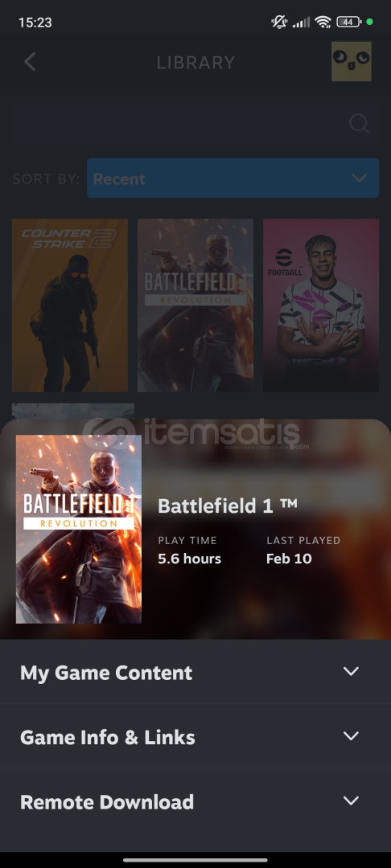Open the user profile avatar
Viewport: 391px width, 868px height.
[351, 61]
